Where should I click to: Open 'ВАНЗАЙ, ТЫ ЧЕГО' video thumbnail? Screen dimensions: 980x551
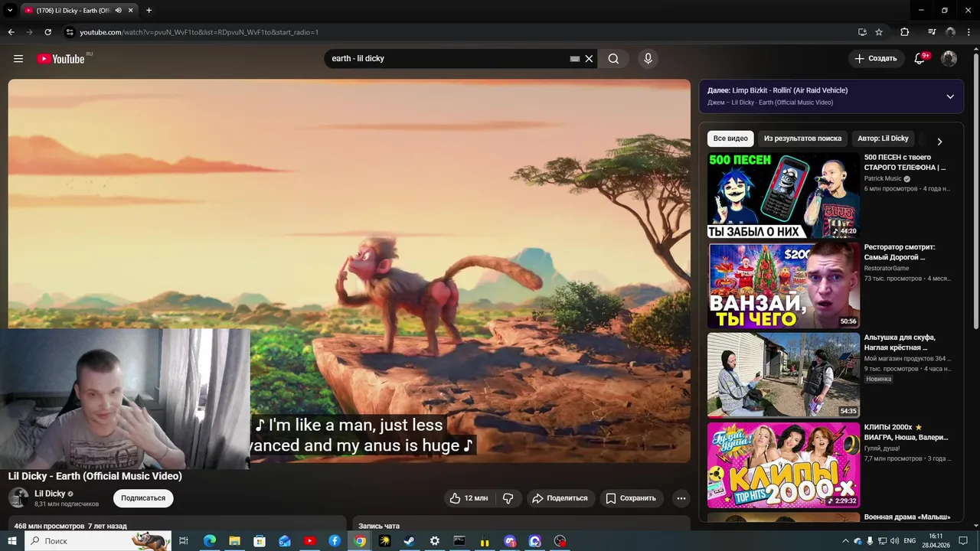(x=783, y=285)
